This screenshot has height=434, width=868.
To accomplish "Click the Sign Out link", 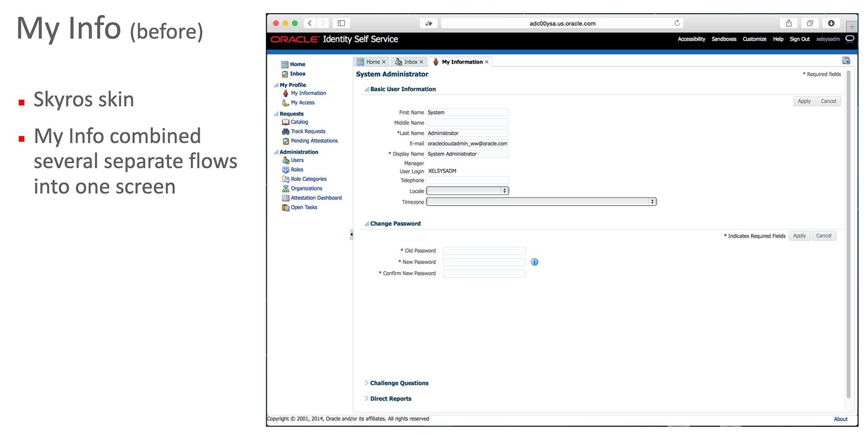I will [799, 39].
